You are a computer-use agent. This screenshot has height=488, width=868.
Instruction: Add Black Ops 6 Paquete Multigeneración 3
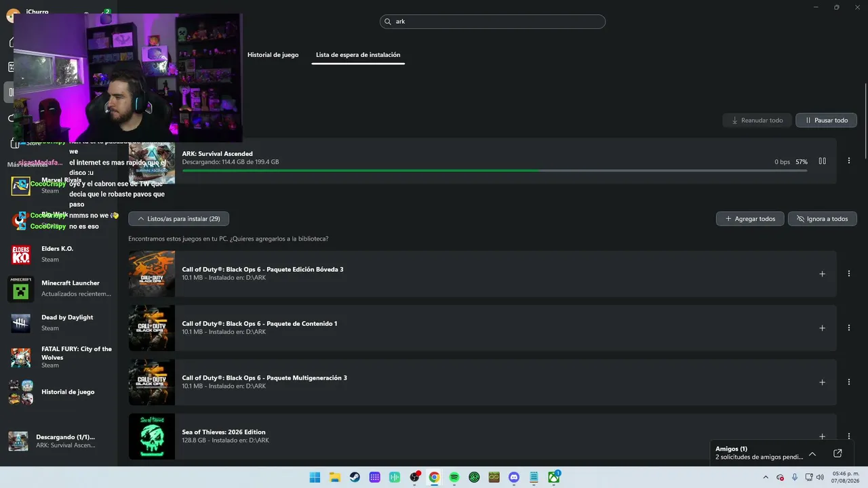pyautogui.click(x=822, y=382)
